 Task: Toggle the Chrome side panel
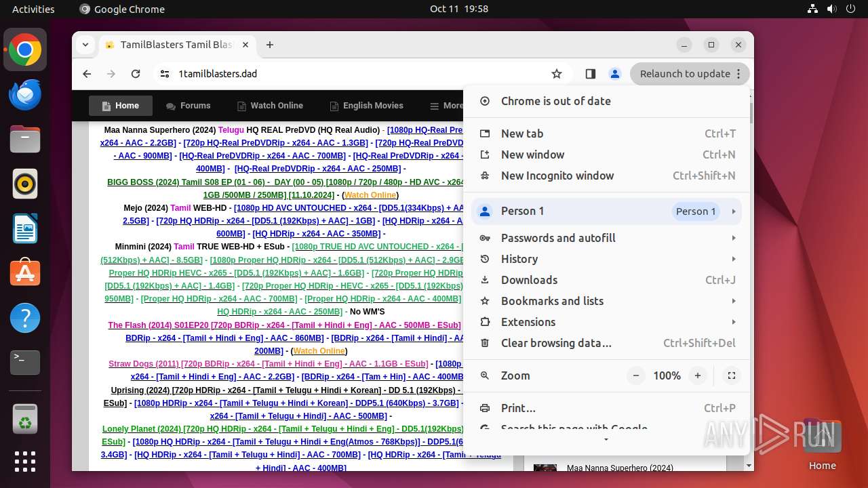(x=591, y=74)
